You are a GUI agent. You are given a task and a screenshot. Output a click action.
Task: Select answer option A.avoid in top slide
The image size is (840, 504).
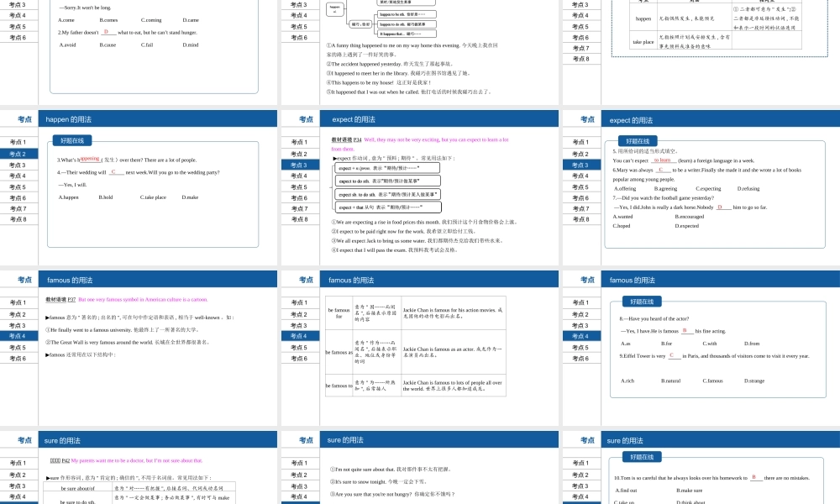pyautogui.click(x=67, y=45)
